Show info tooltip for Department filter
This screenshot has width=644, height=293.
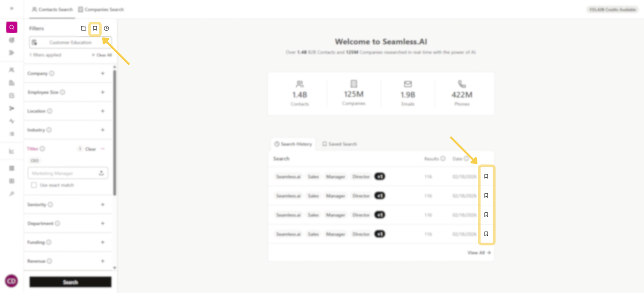[x=58, y=223]
